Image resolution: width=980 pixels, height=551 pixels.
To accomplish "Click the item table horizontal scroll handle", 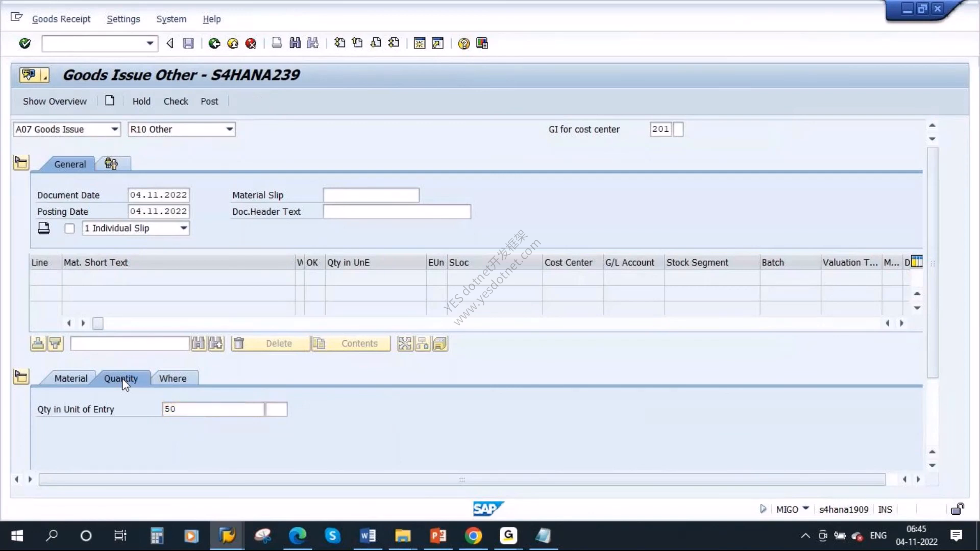I will click(98, 323).
